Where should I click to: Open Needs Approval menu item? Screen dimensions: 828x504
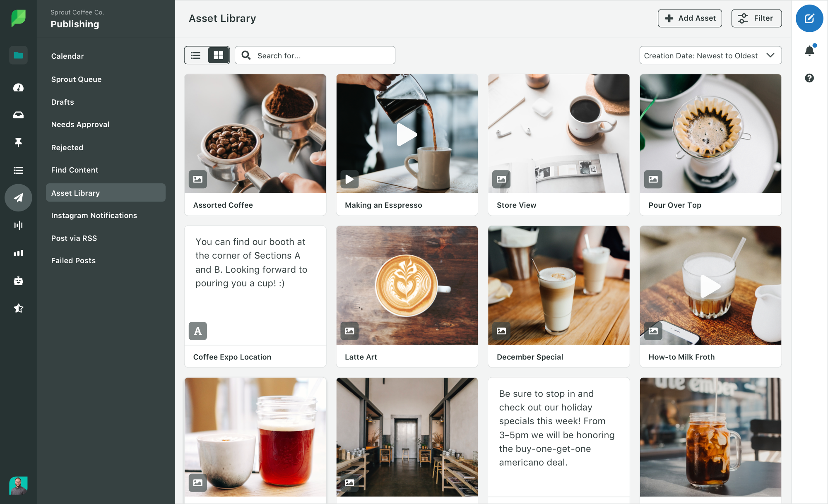[x=80, y=124]
